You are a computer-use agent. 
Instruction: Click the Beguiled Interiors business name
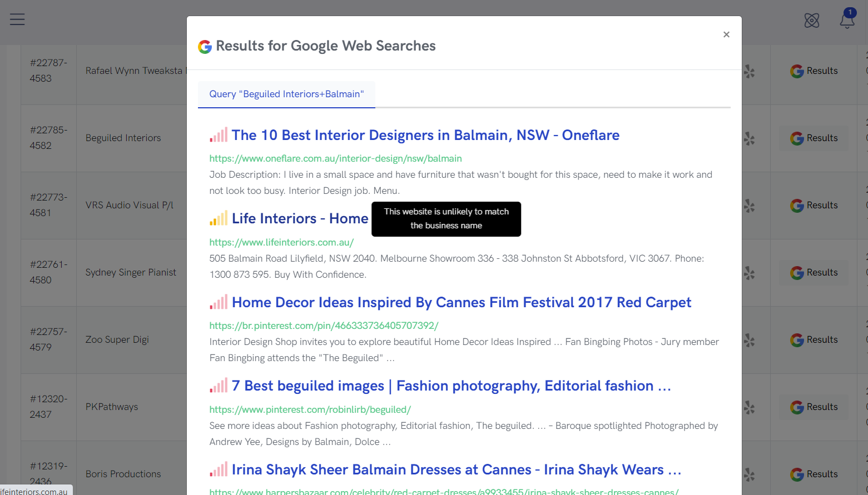point(123,138)
